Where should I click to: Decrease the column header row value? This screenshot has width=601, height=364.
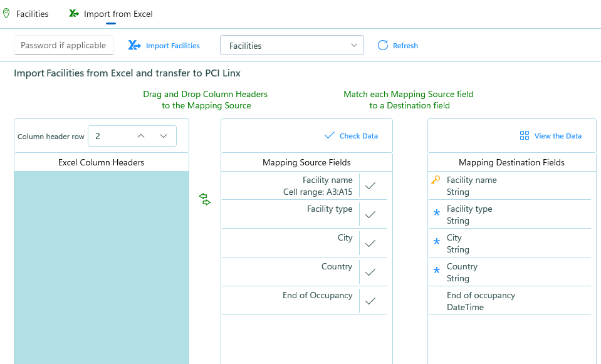click(x=164, y=136)
